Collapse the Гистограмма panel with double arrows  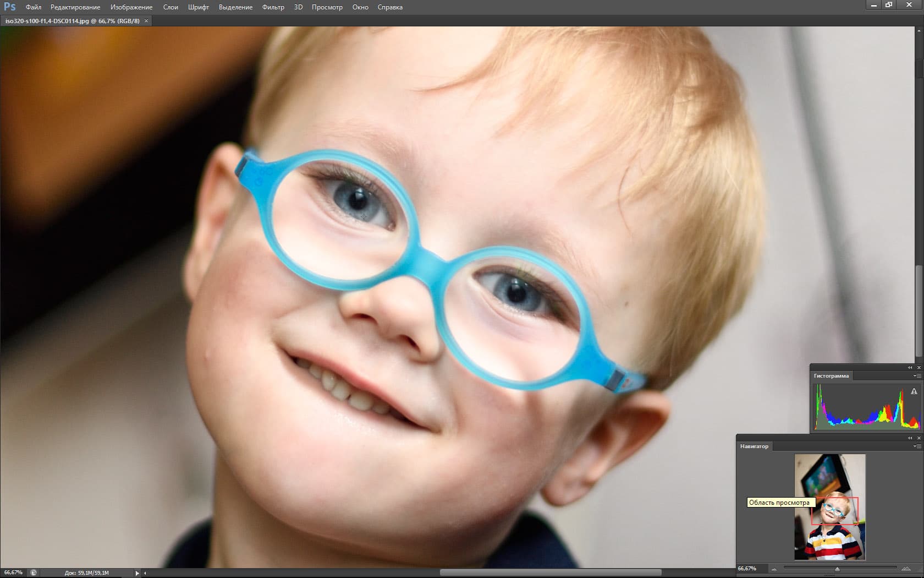point(910,367)
